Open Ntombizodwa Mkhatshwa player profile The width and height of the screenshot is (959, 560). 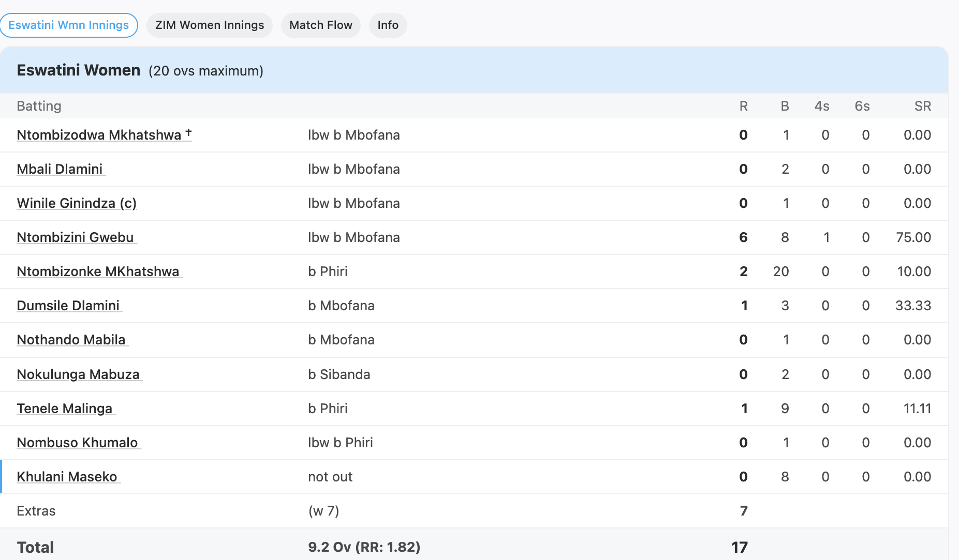[99, 135]
